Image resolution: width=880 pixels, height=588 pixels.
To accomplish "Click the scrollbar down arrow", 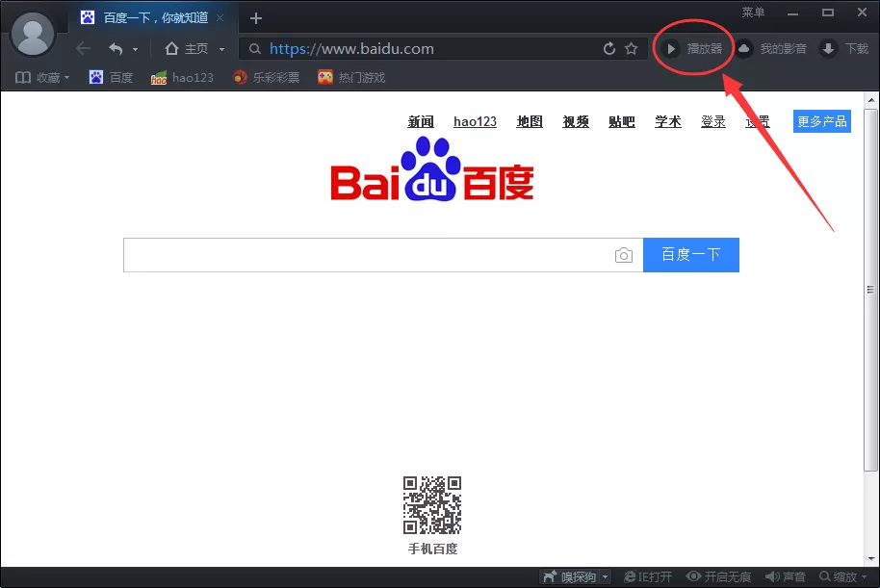I will (871, 559).
